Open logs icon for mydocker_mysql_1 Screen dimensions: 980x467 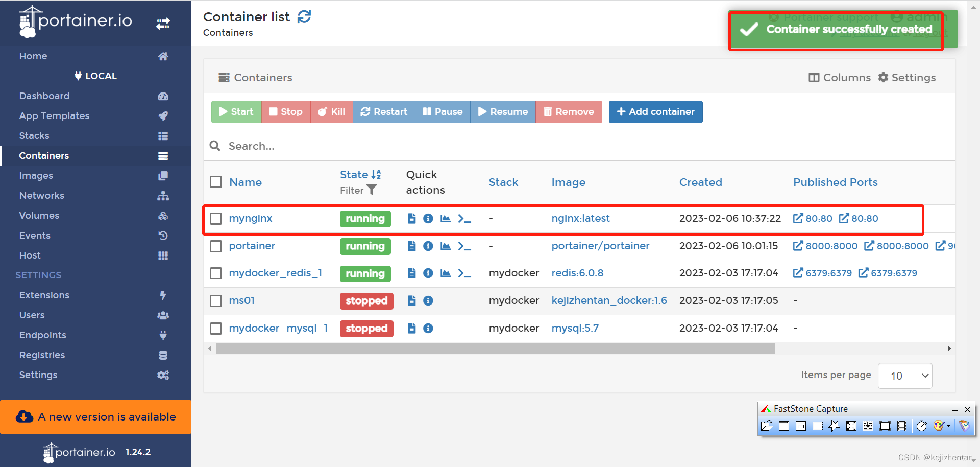[412, 329]
